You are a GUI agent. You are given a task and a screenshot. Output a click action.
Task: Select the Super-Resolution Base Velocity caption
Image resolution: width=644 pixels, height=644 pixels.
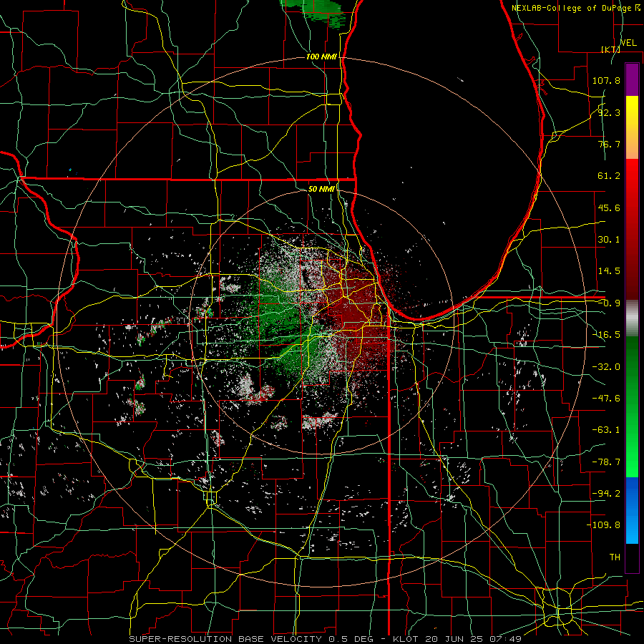point(325,639)
